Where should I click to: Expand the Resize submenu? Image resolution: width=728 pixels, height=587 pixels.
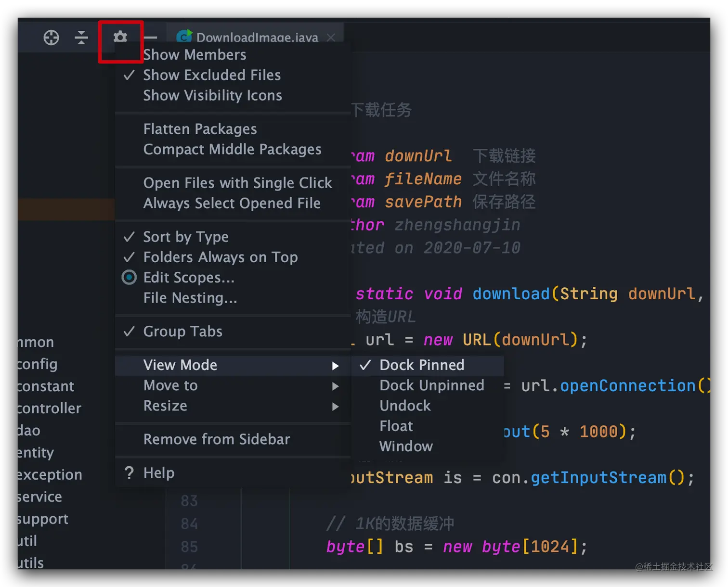point(233,406)
